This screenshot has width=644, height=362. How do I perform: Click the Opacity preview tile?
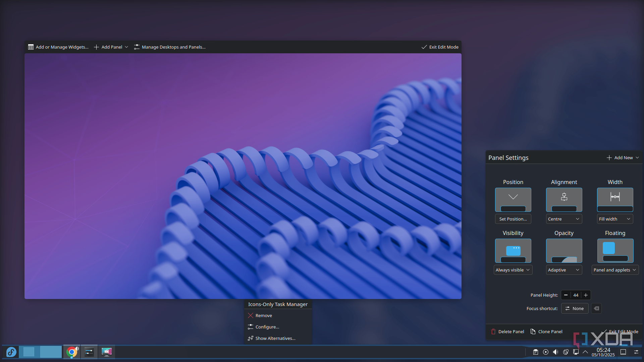[x=564, y=251]
